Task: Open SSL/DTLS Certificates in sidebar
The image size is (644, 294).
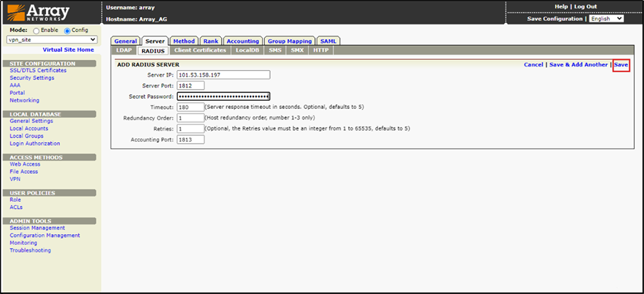Action: pos(38,71)
